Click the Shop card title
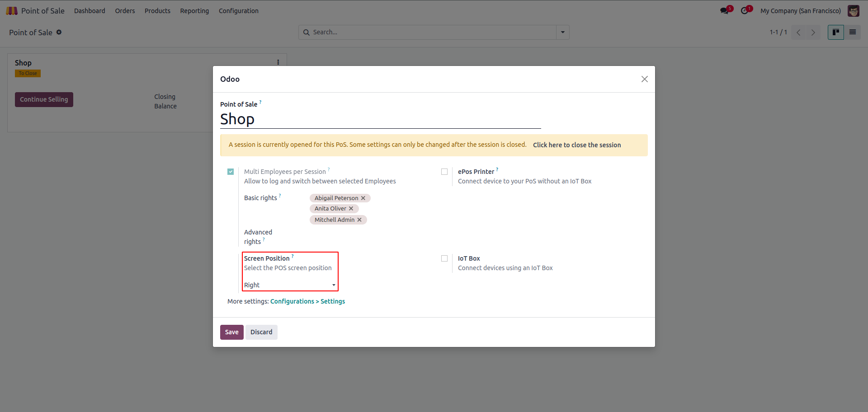The width and height of the screenshot is (868, 412). (23, 63)
